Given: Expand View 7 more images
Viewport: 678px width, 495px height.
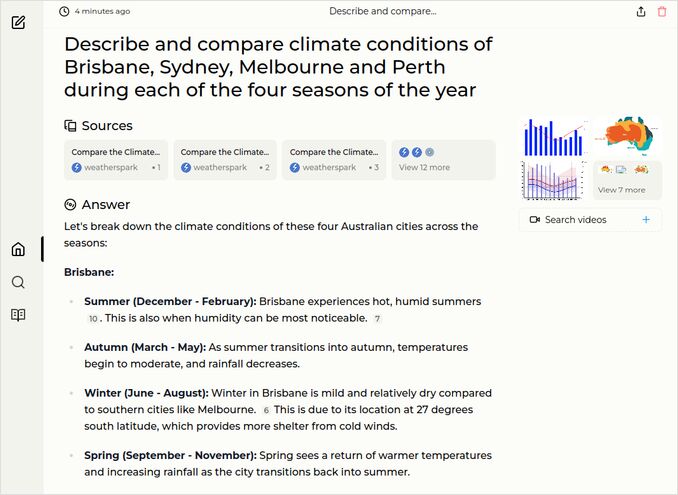Looking at the screenshot, I should [627, 180].
